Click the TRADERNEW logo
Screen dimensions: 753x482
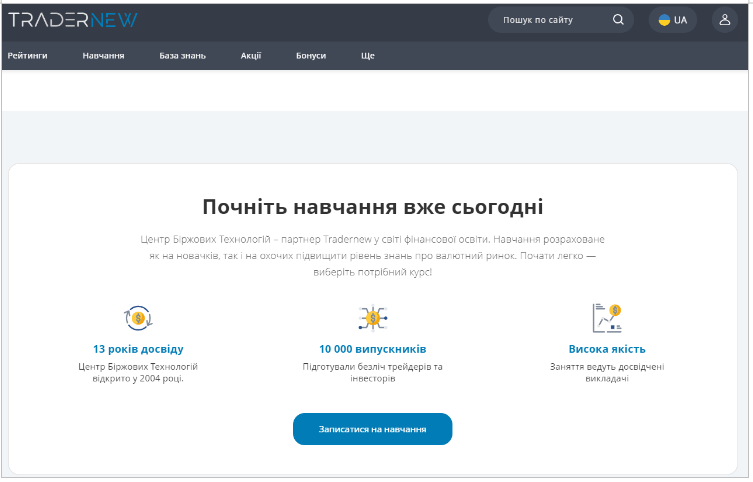tap(73, 20)
